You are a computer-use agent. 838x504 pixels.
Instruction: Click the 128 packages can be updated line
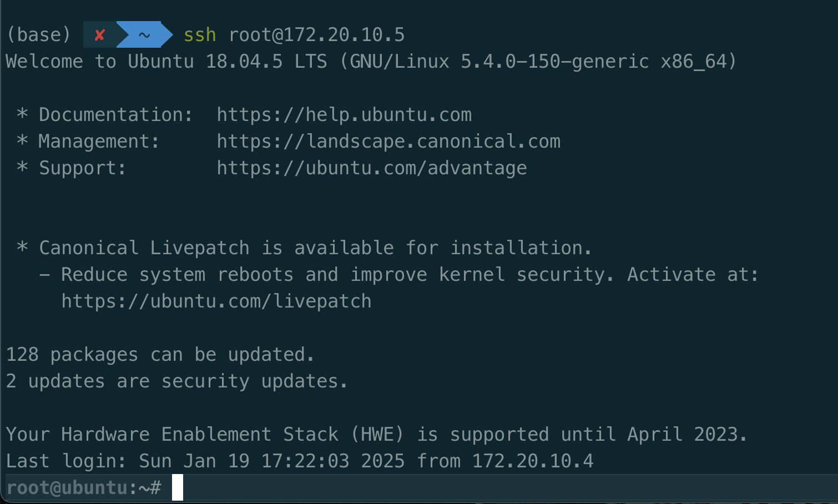pos(160,355)
